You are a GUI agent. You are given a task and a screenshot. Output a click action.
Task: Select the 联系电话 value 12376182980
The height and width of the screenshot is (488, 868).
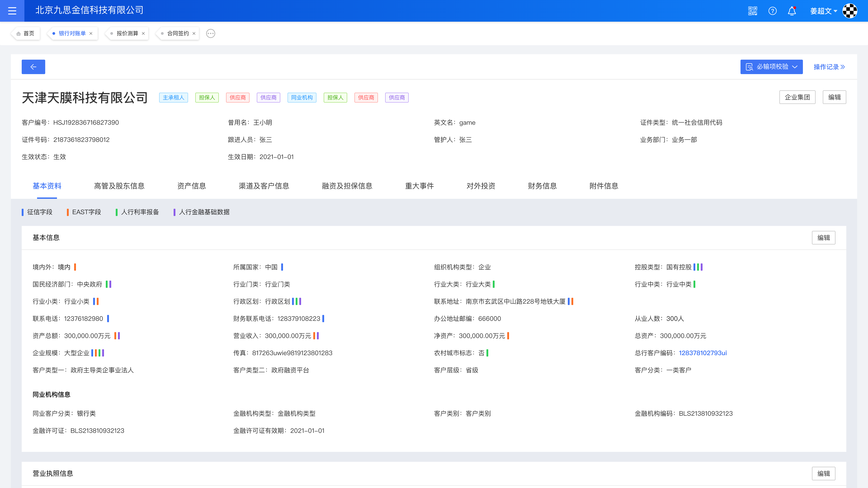84,319
